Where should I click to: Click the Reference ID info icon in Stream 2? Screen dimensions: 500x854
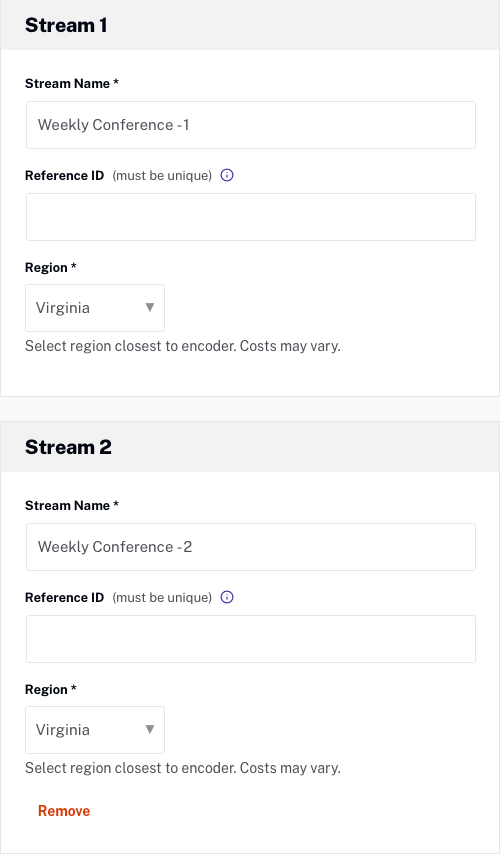[x=227, y=597]
